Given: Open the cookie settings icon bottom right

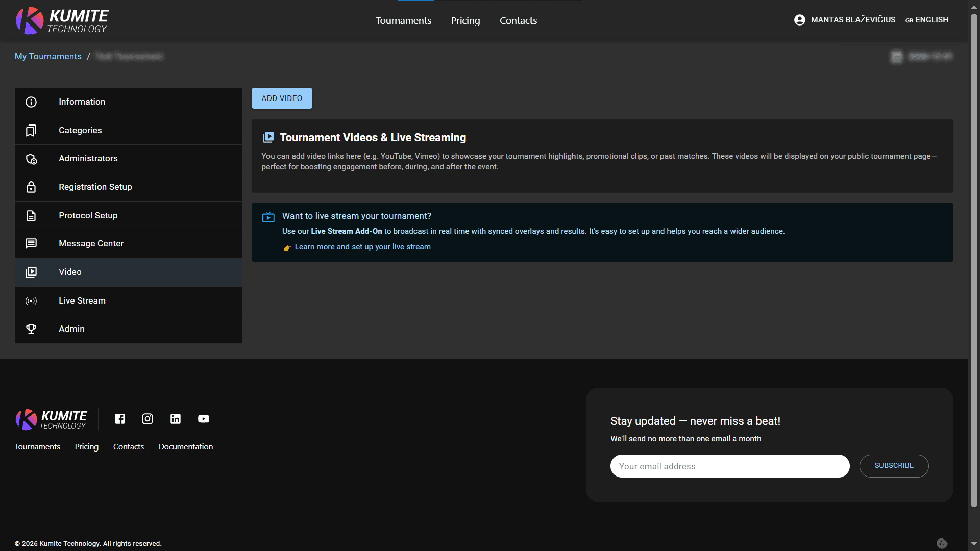Looking at the screenshot, I should tap(942, 543).
